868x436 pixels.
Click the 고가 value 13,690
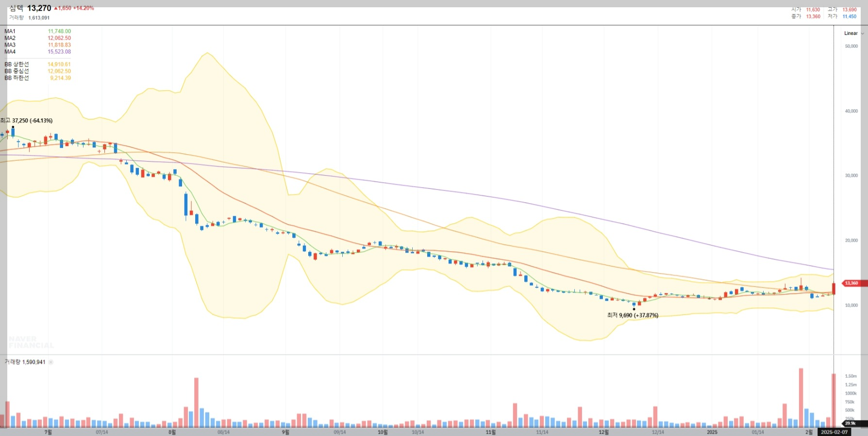pyautogui.click(x=850, y=10)
